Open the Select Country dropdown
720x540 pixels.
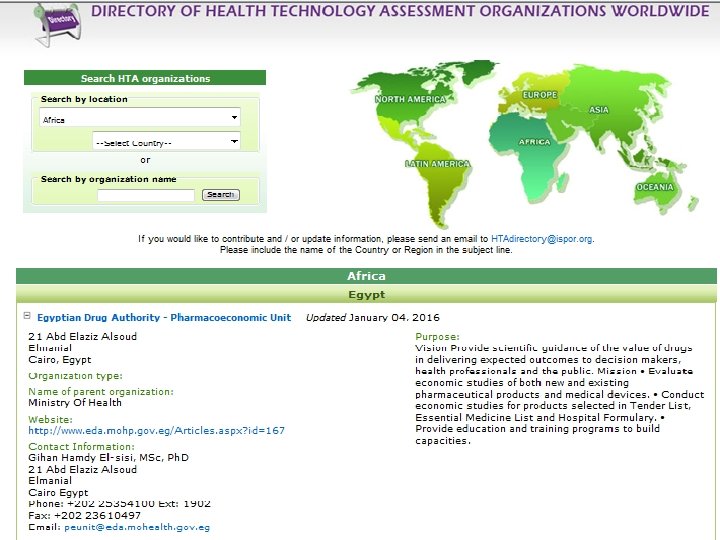point(166,141)
